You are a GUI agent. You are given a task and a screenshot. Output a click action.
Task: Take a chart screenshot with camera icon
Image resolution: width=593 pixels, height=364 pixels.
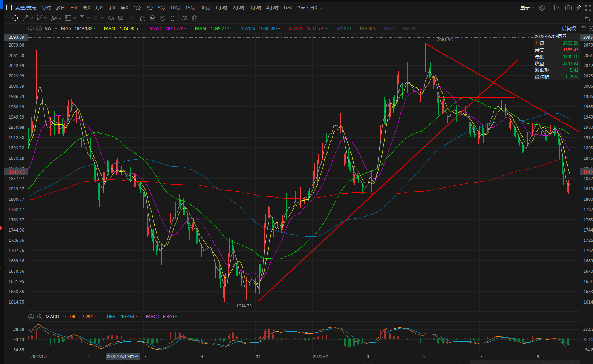pyautogui.click(x=568, y=8)
